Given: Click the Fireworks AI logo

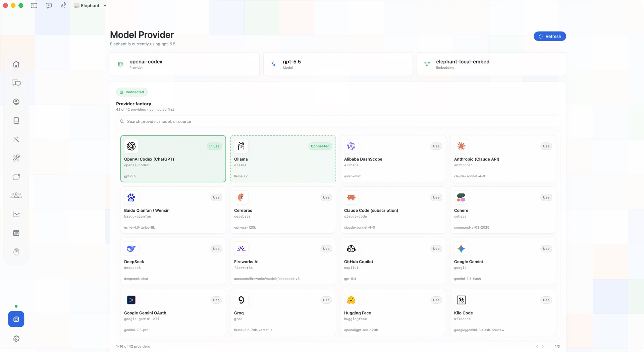Looking at the screenshot, I should point(241,249).
